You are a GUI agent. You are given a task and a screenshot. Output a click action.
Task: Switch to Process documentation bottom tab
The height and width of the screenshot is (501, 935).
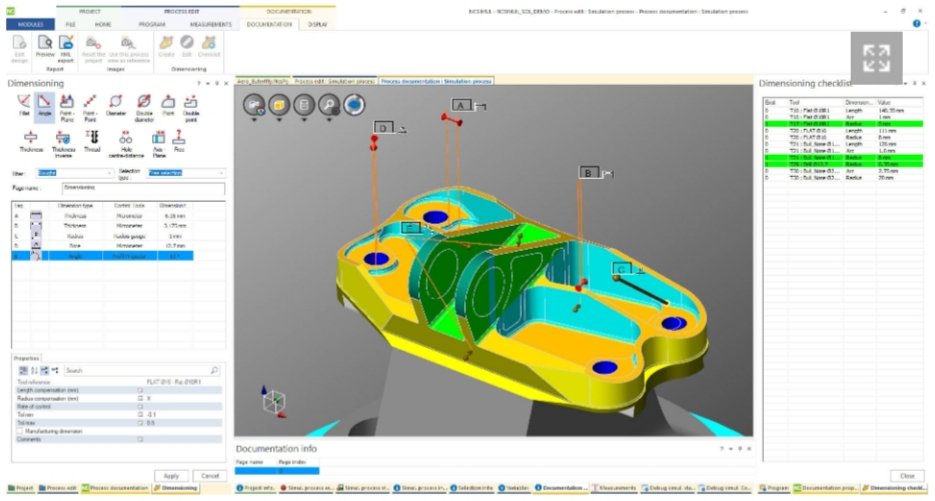(114, 488)
